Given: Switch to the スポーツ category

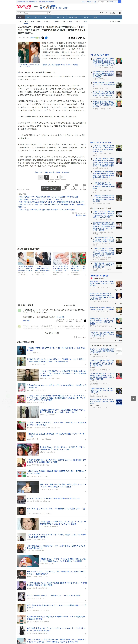Looking at the screenshot, I should (x=56, y=21).
